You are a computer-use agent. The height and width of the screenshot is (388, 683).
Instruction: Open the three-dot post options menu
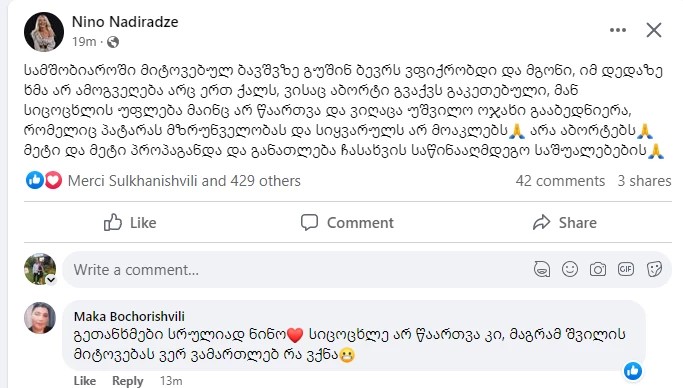[618, 30]
